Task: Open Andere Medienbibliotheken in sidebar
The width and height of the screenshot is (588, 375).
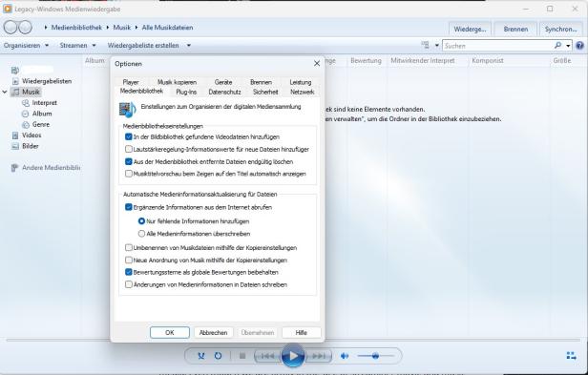Action: [51, 168]
